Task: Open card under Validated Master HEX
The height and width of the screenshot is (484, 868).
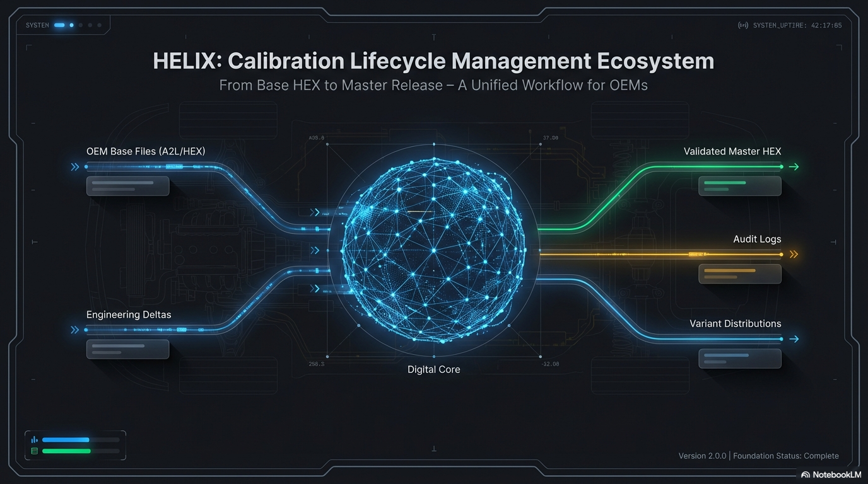Action: pos(739,186)
